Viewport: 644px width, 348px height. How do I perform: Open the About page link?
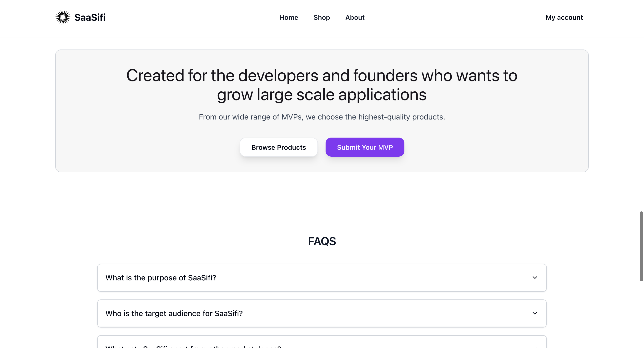click(x=355, y=17)
